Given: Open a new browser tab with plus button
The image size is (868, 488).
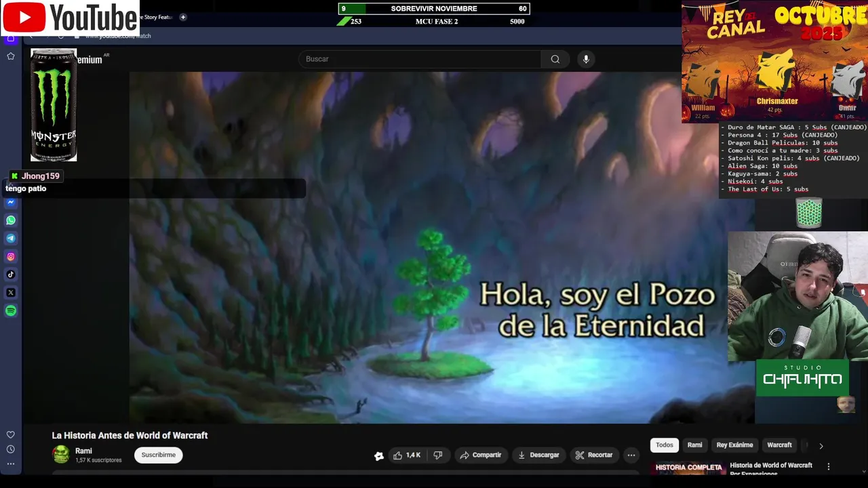Looking at the screenshot, I should click(183, 17).
